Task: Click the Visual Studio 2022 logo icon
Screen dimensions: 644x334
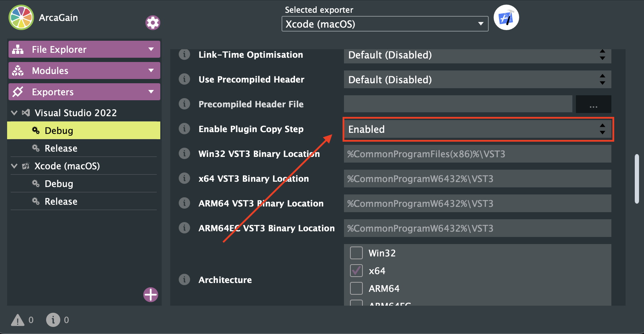Action: (x=26, y=113)
